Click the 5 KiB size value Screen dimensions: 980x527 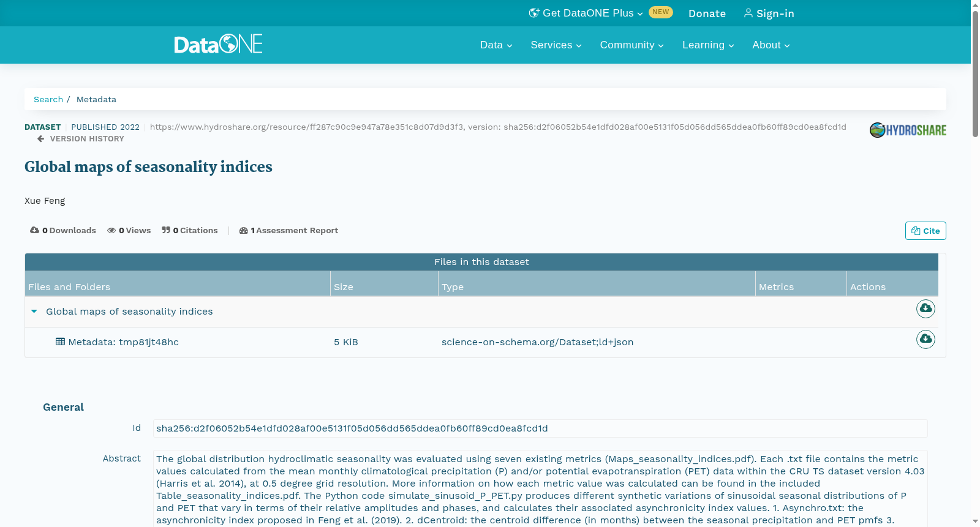(346, 342)
